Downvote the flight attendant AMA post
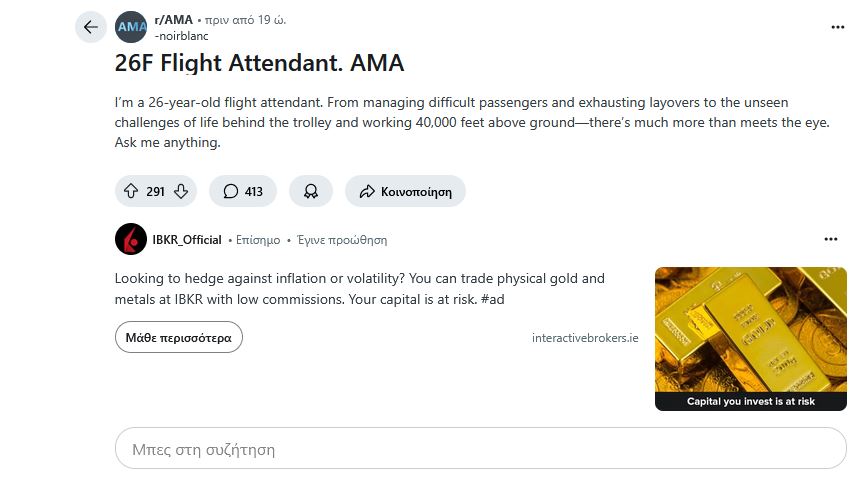858x480 pixels. click(181, 191)
